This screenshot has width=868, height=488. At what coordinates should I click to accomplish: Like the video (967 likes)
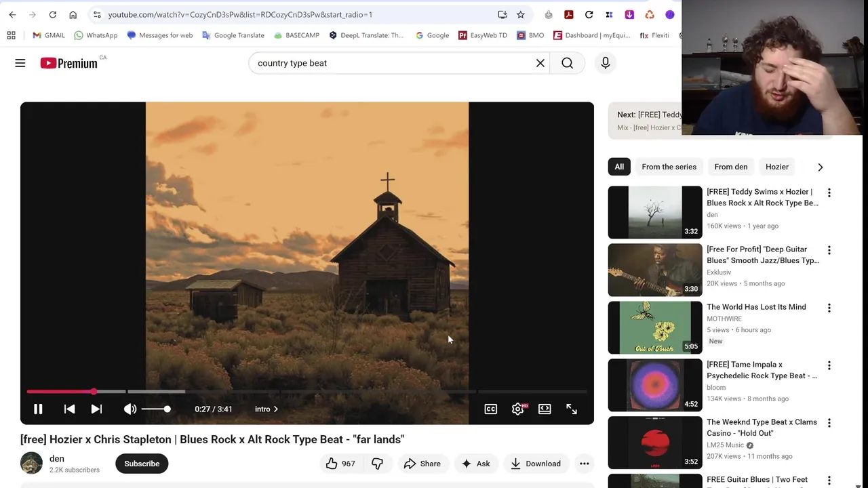340,464
